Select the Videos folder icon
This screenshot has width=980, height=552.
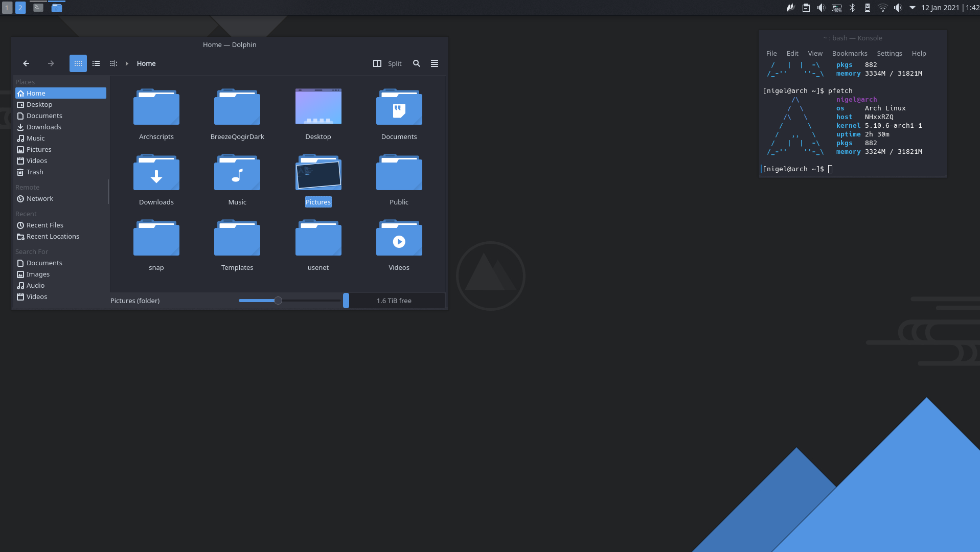(399, 239)
